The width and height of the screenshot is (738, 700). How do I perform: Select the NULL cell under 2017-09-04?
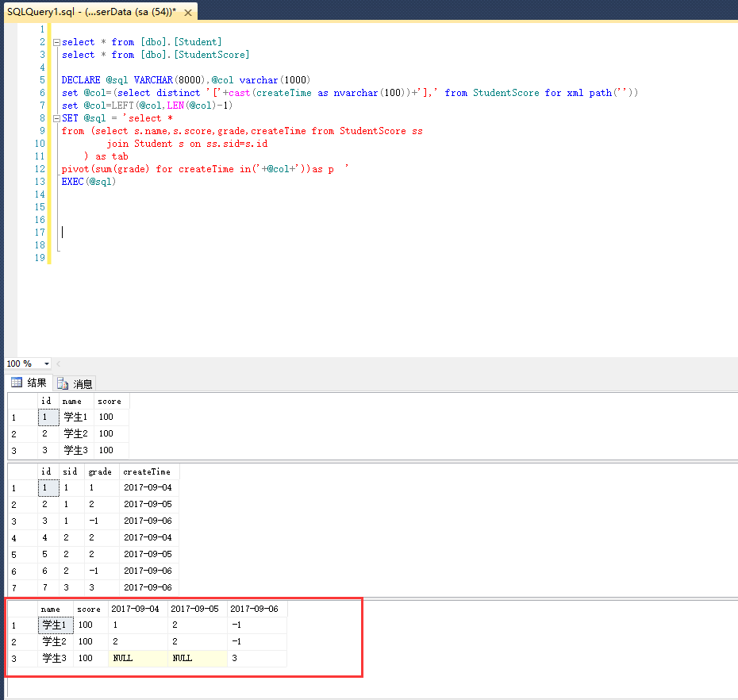coord(138,659)
